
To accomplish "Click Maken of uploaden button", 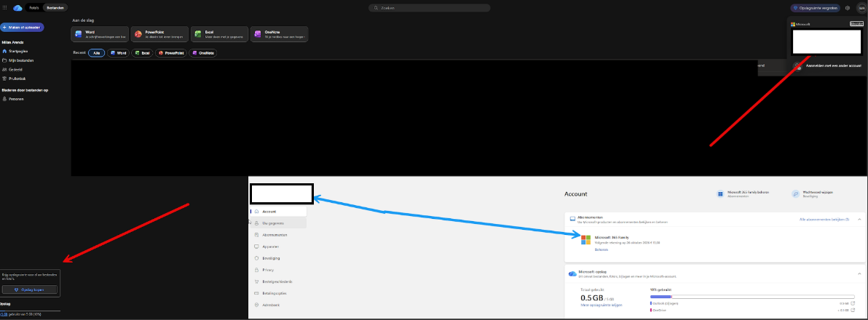I will pyautogui.click(x=22, y=27).
